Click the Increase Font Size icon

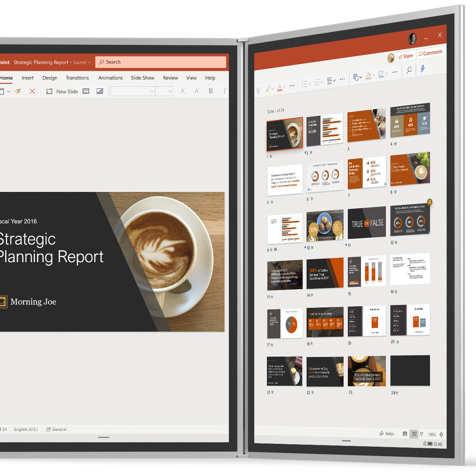[x=183, y=91]
